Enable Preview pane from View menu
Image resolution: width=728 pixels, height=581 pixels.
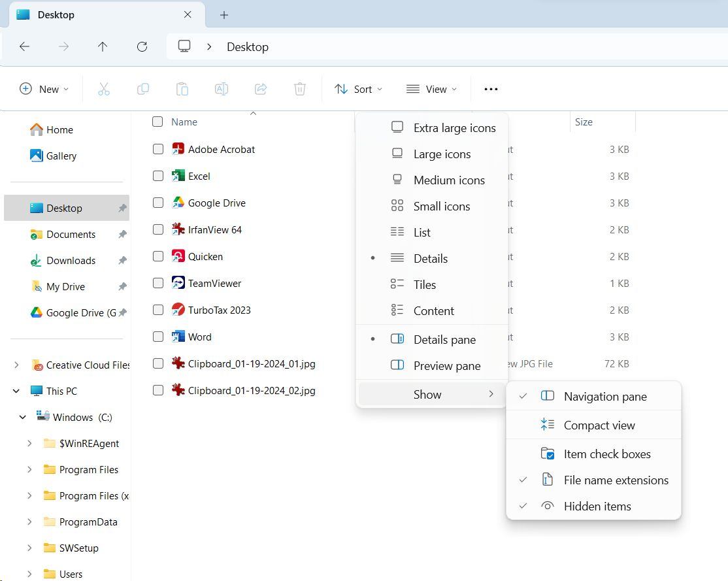pyautogui.click(x=432, y=366)
